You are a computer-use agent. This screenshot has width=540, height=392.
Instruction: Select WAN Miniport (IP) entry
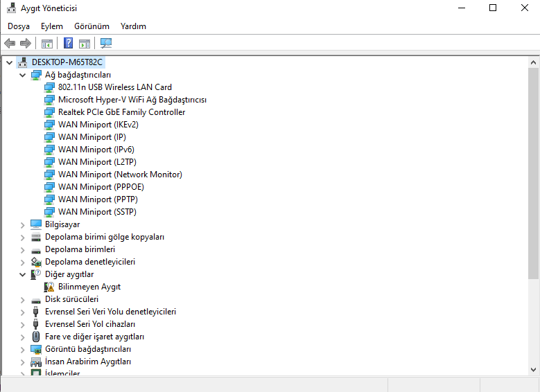[x=92, y=137]
